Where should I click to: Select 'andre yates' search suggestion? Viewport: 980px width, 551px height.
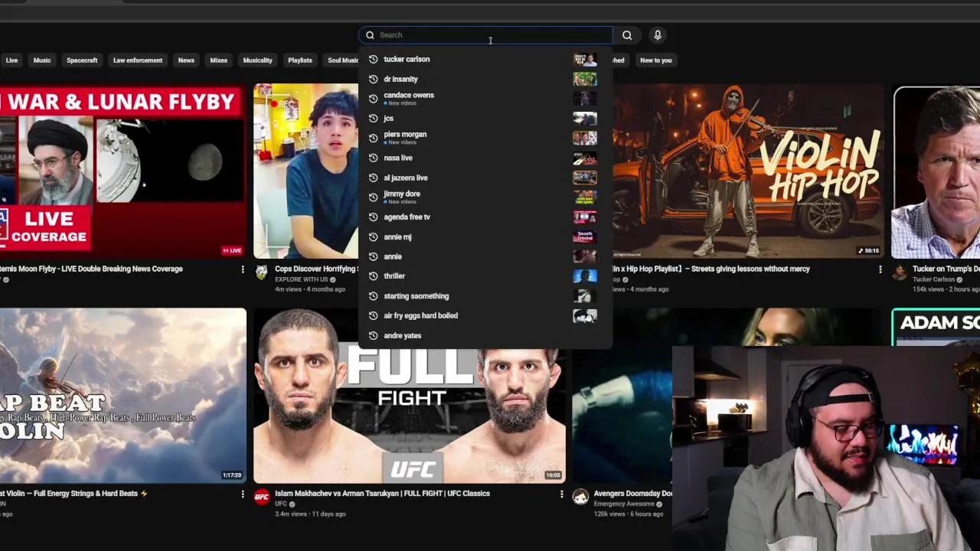(x=485, y=336)
